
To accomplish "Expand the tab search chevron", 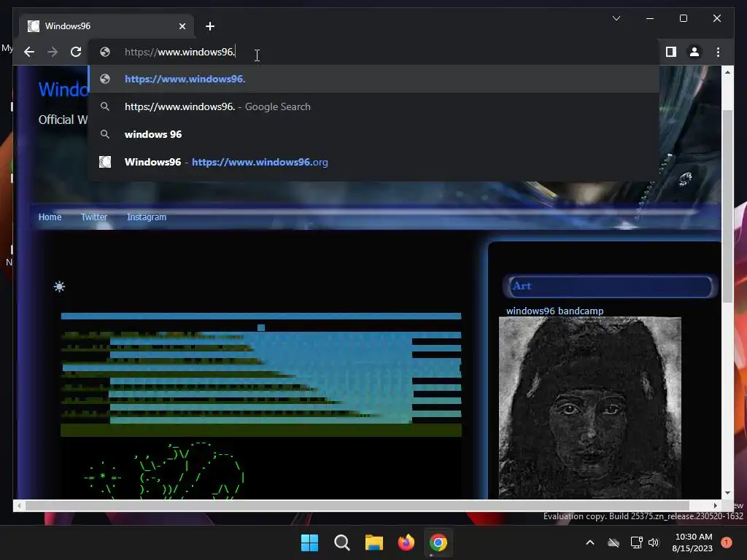I will pyautogui.click(x=616, y=18).
